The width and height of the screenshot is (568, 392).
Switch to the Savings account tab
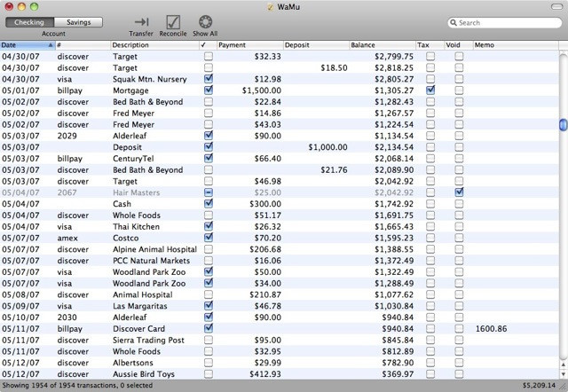pos(78,22)
